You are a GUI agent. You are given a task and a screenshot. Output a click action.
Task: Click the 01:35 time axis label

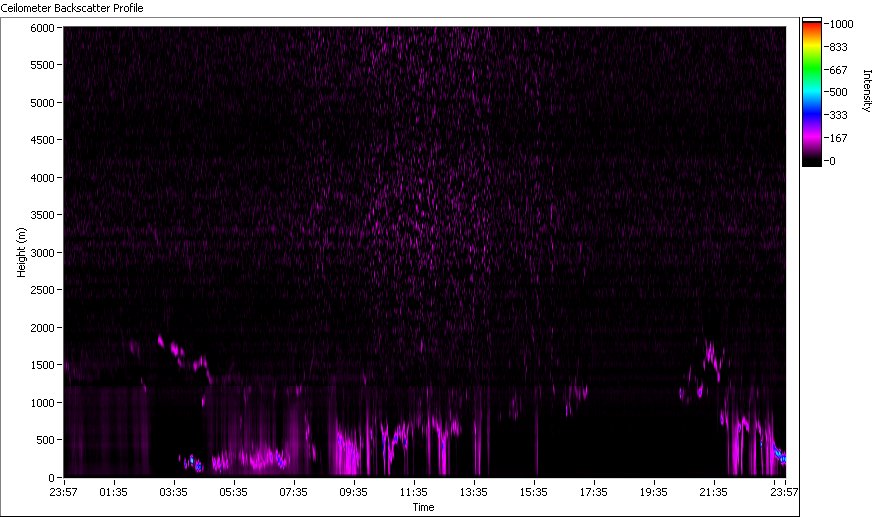point(113,492)
